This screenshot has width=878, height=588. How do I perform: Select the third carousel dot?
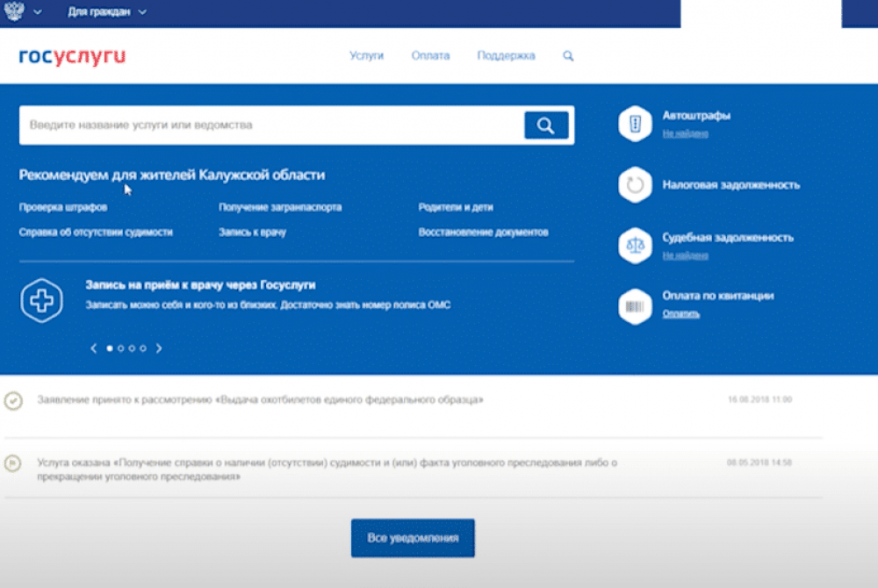[133, 348]
